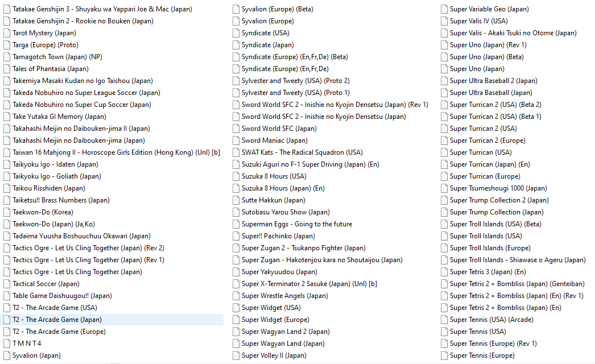Select Super Wagyan Land 2 (Japan)
Image resolution: width=595 pixels, height=364 pixels.
coord(286,332)
